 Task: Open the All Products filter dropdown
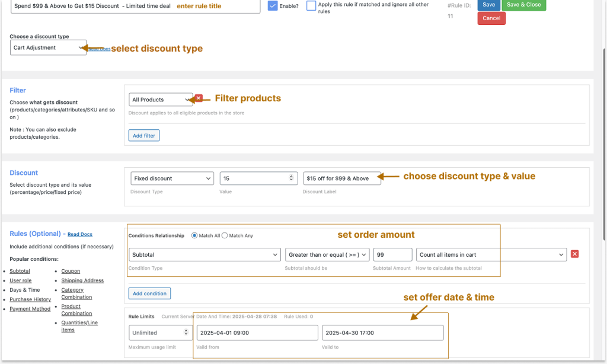(161, 100)
